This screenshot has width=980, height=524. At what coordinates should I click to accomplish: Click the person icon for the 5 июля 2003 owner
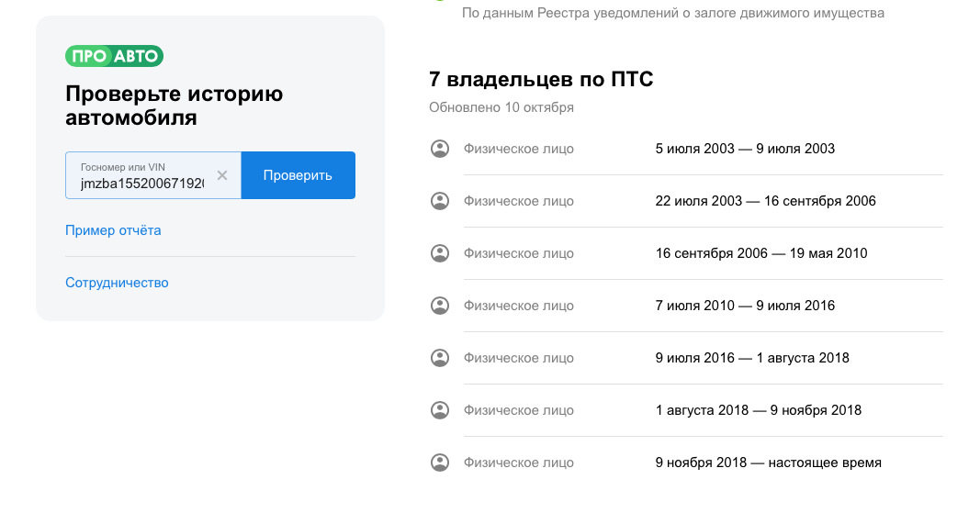(440, 149)
